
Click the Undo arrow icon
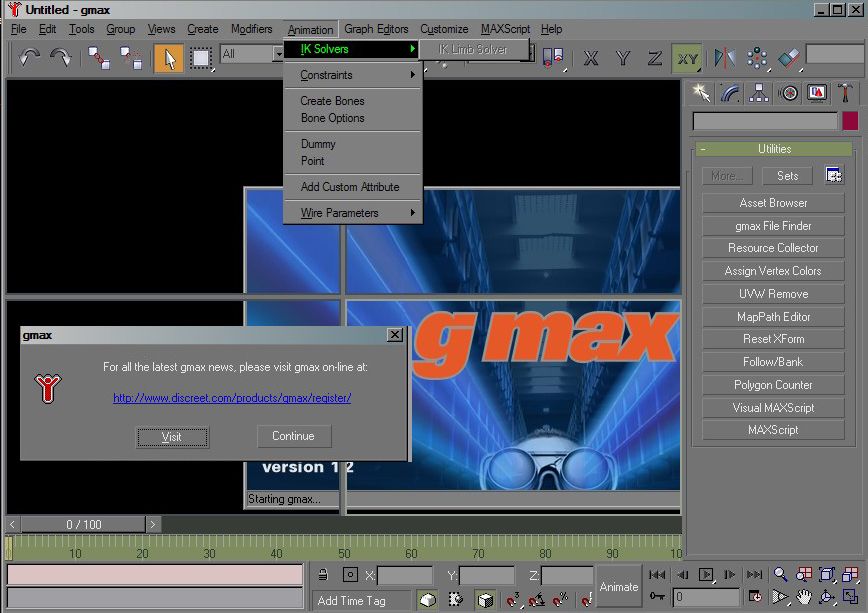29,58
